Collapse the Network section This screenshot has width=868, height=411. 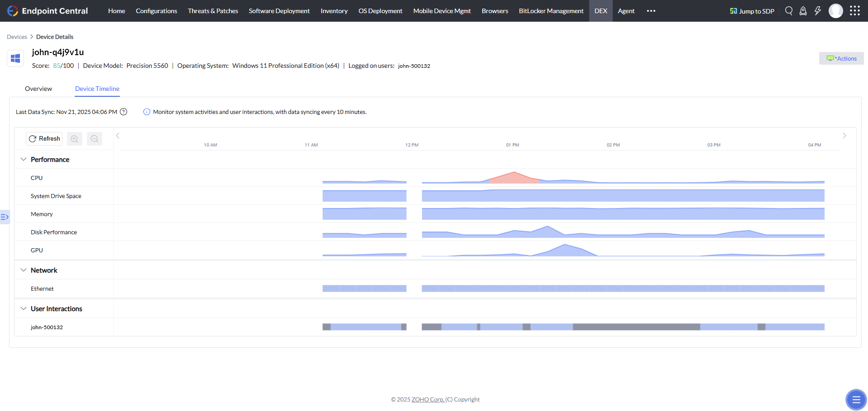pyautogui.click(x=24, y=270)
